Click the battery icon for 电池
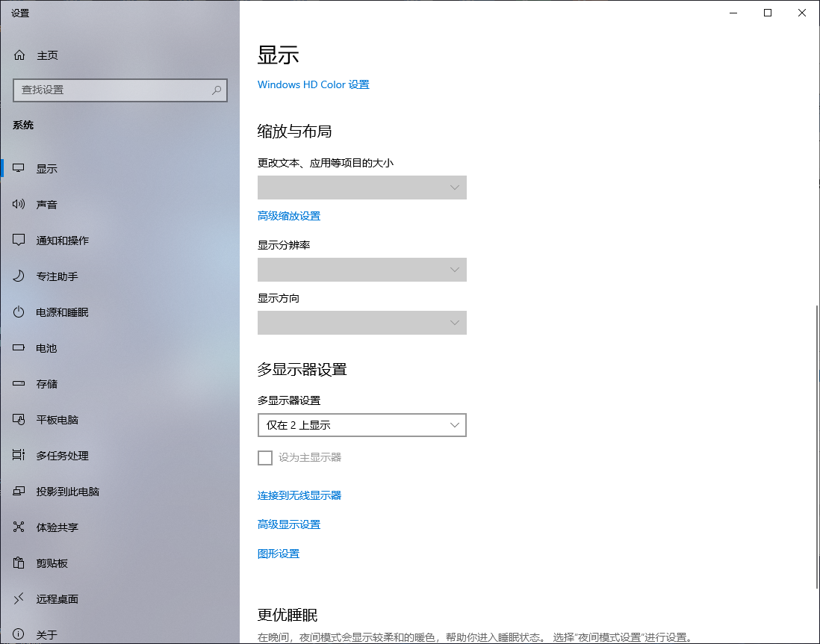The width and height of the screenshot is (820, 644). pyautogui.click(x=19, y=347)
